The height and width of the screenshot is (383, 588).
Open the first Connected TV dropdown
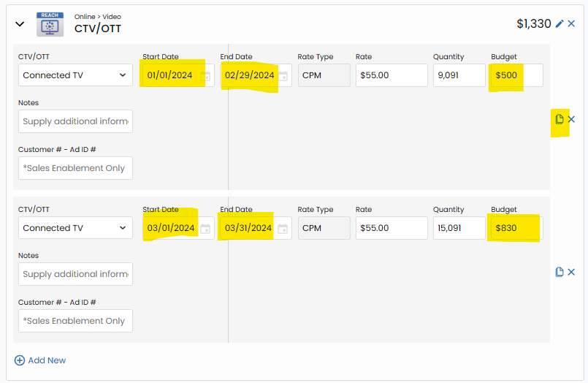75,75
